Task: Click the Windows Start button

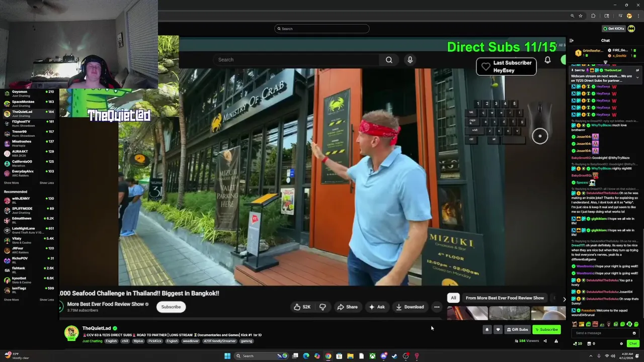Action: 227,356
